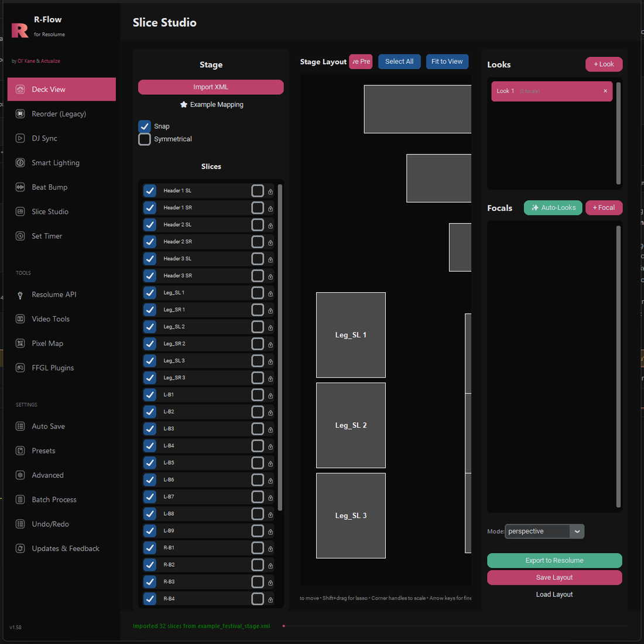Click the Pixel Map sidebar icon
Image resolution: width=644 pixels, height=644 pixels.
[20, 343]
